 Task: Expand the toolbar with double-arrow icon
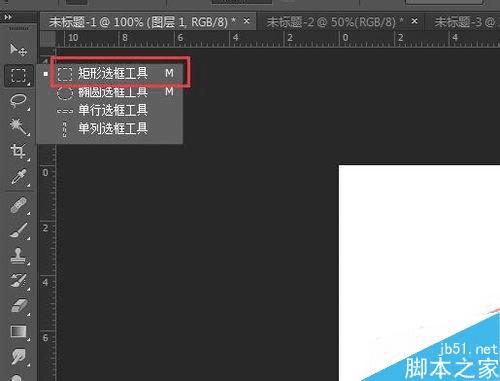[8, 17]
